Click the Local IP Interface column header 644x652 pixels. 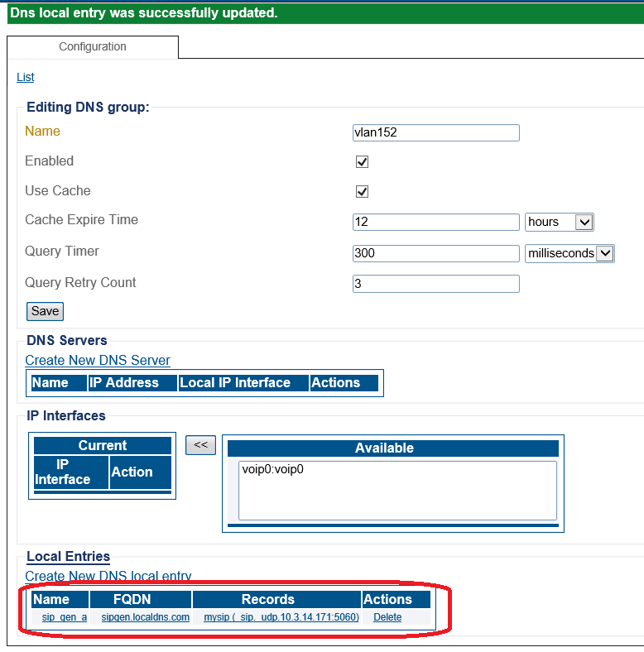pyautogui.click(x=235, y=382)
